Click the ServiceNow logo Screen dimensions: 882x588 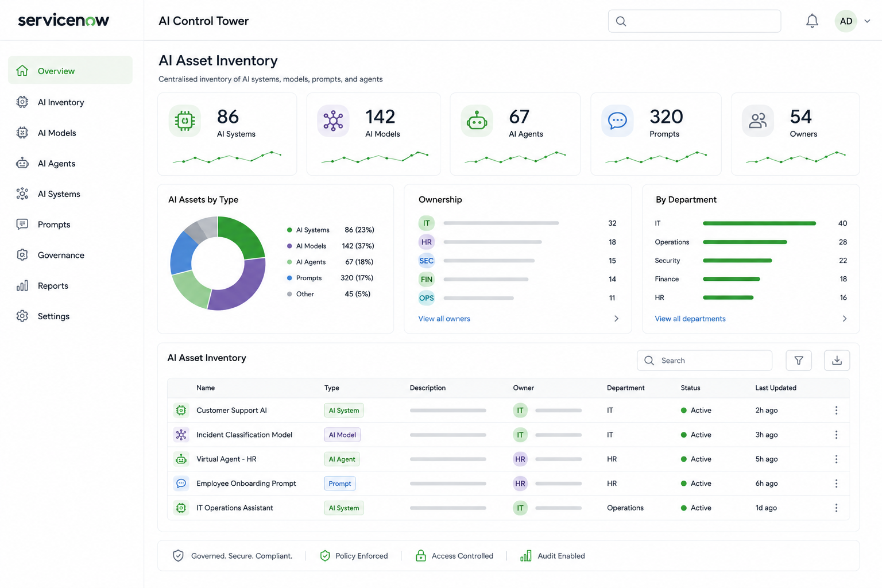click(x=64, y=21)
